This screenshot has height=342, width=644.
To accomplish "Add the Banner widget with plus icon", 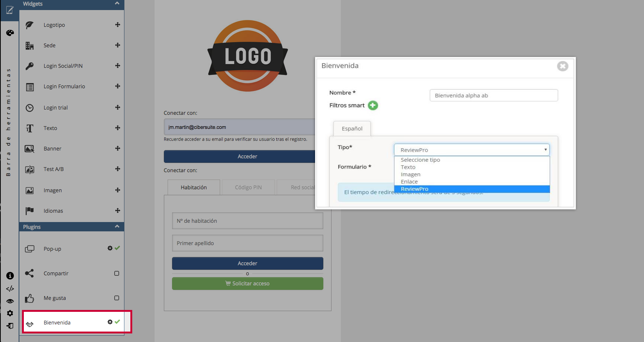I will [x=118, y=148].
